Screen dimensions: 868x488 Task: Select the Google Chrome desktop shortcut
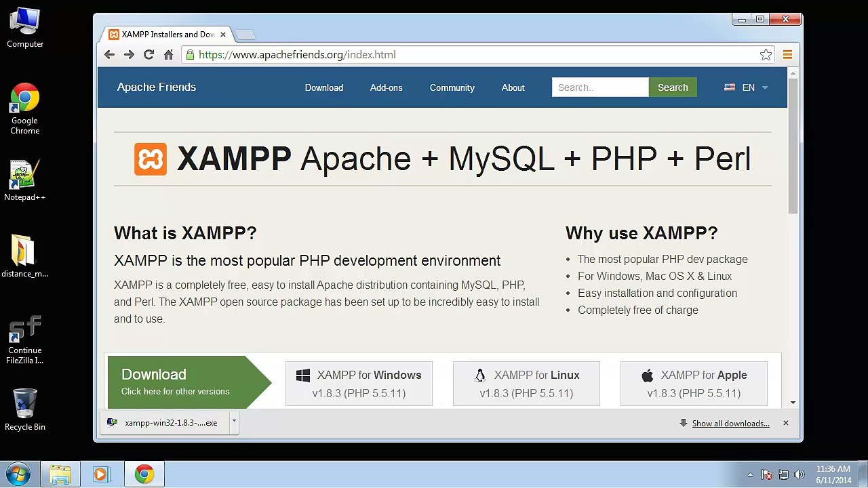click(25, 109)
